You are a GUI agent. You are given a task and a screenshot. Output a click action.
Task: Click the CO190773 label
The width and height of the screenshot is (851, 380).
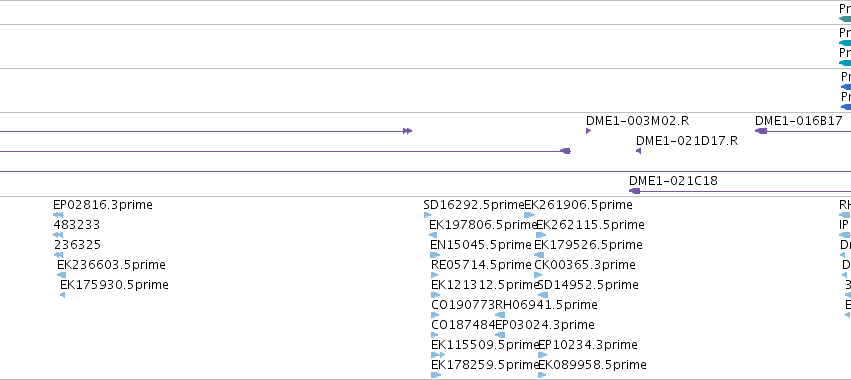click(x=463, y=305)
